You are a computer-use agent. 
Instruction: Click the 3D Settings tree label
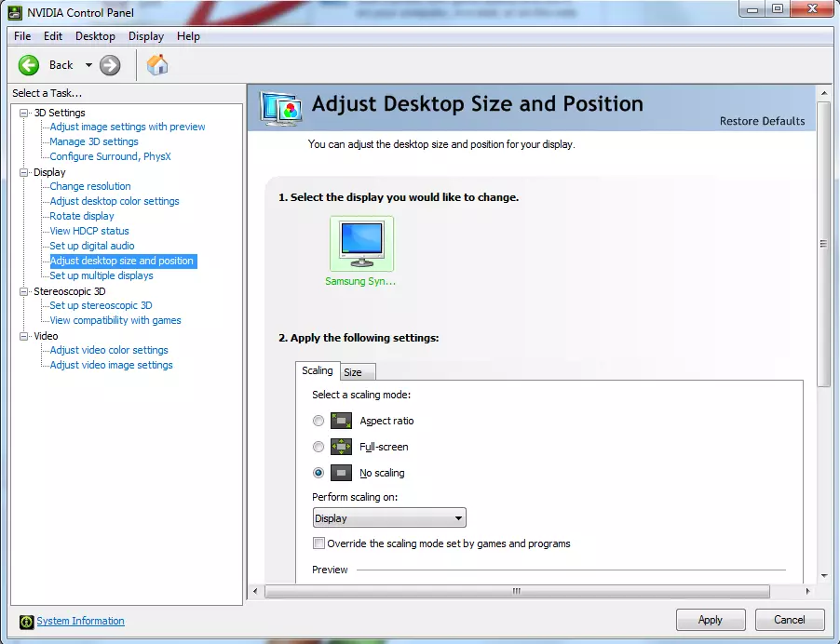60,113
